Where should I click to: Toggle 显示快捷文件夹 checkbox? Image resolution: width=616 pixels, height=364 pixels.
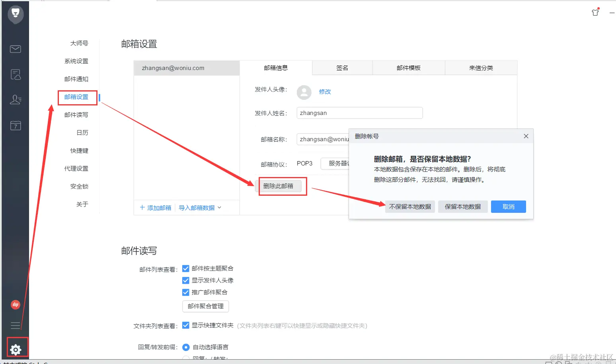[186, 325]
